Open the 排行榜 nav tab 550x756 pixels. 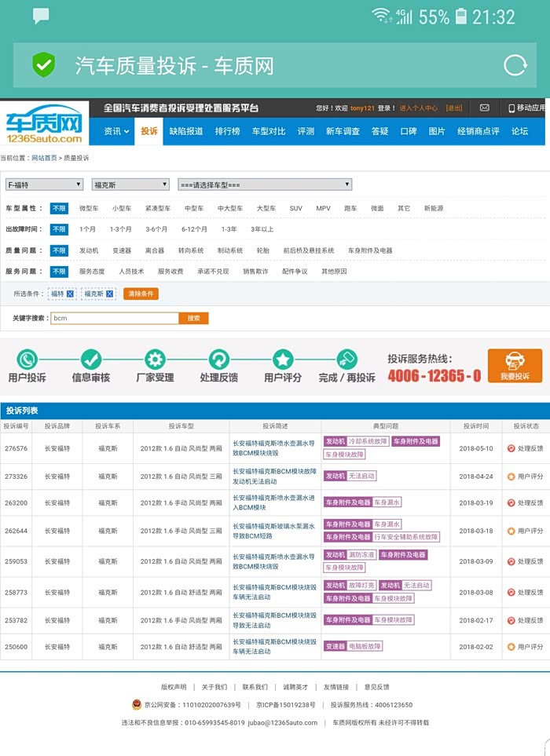227,131
